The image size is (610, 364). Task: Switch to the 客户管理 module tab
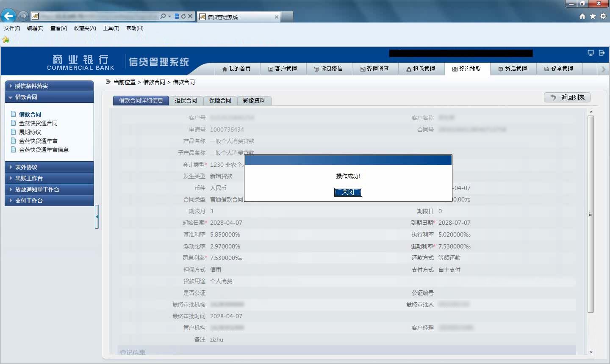pos(283,69)
